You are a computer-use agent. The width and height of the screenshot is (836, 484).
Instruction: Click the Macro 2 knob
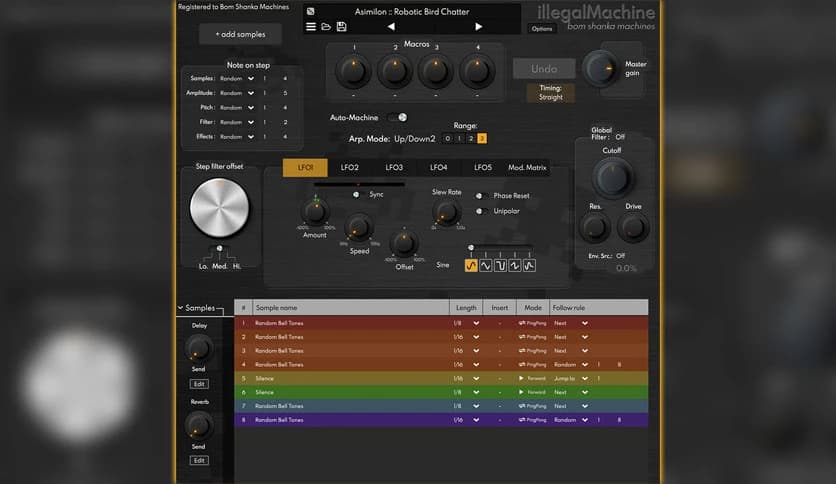[x=395, y=71]
